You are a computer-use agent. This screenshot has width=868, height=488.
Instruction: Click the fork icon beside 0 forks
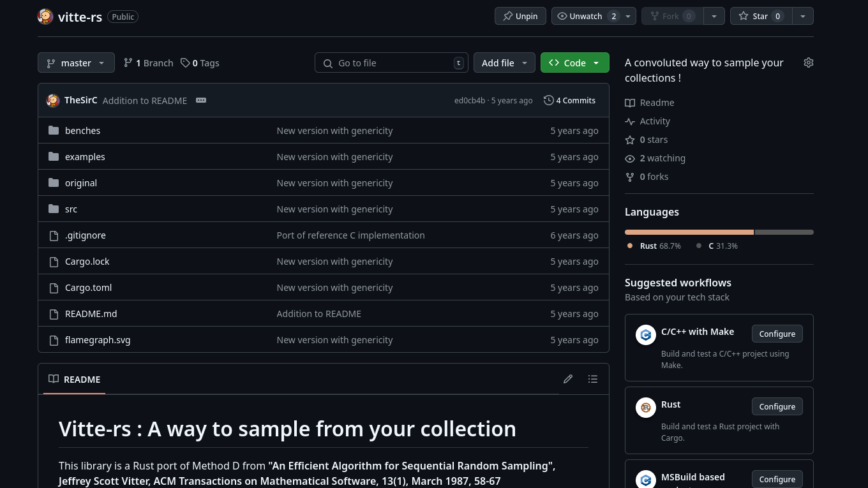pyautogui.click(x=630, y=177)
